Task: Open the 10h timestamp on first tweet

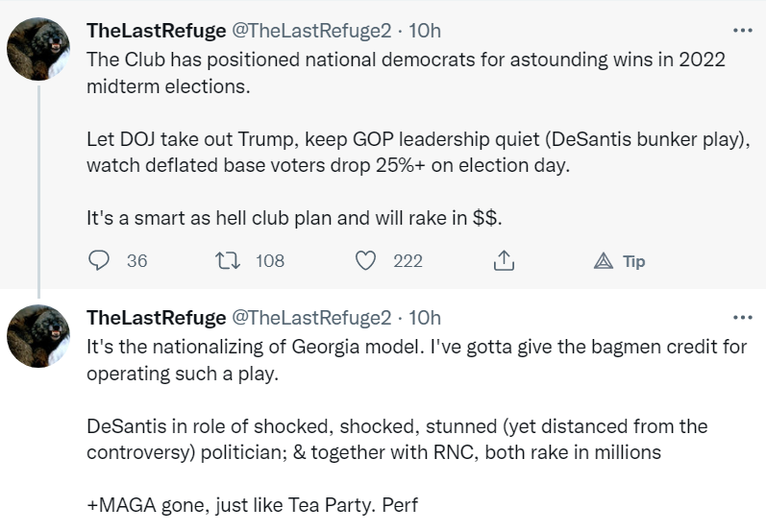Action: click(426, 31)
